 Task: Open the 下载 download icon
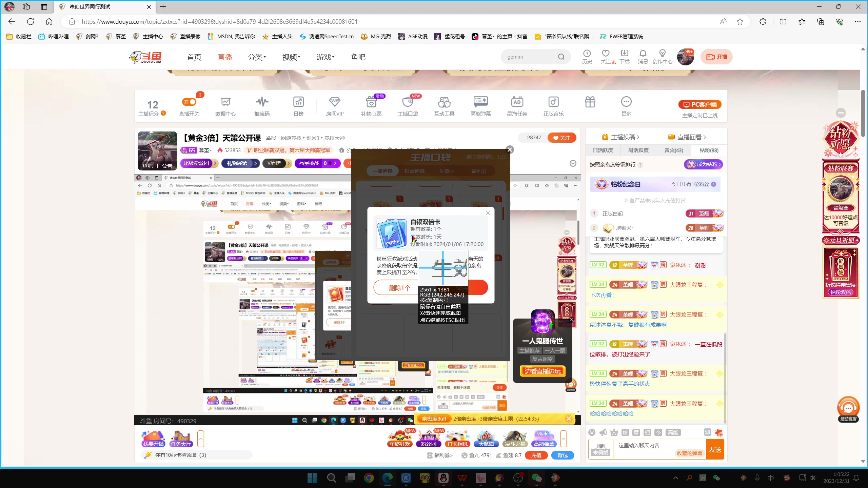tap(624, 57)
